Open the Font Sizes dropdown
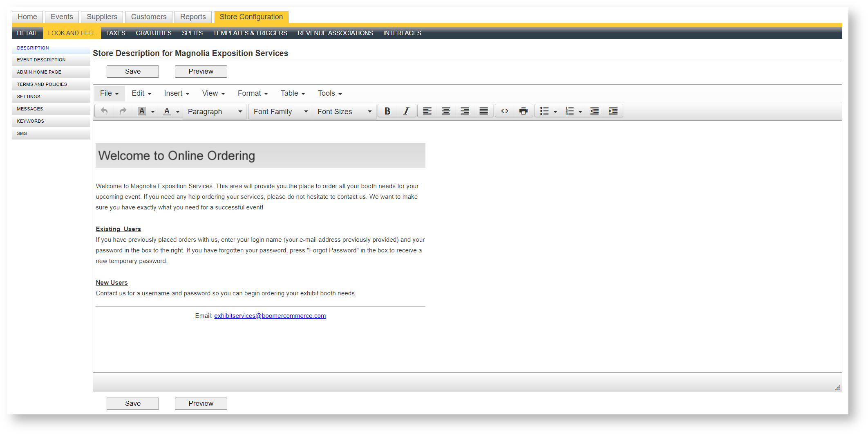Screen dimensions: 868x434 344,112
